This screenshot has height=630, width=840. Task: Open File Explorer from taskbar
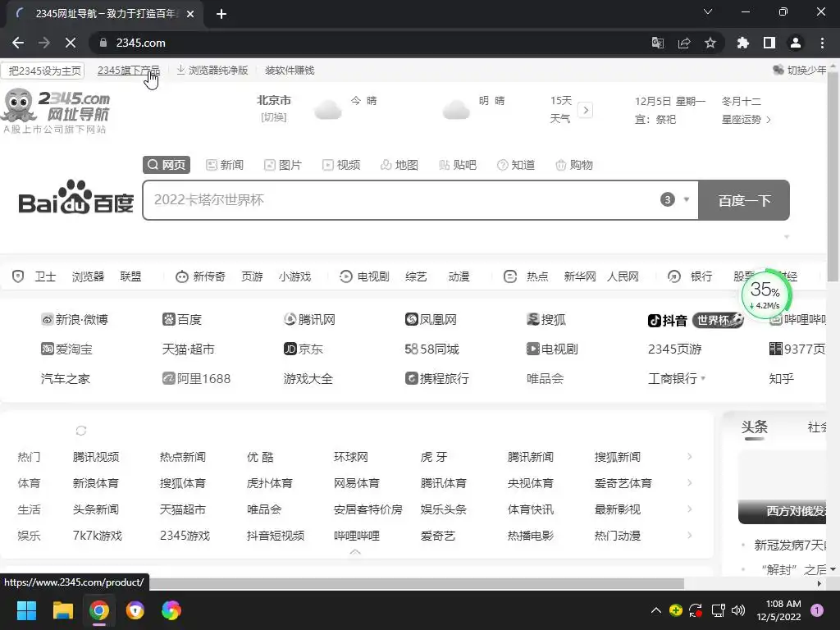(62, 610)
